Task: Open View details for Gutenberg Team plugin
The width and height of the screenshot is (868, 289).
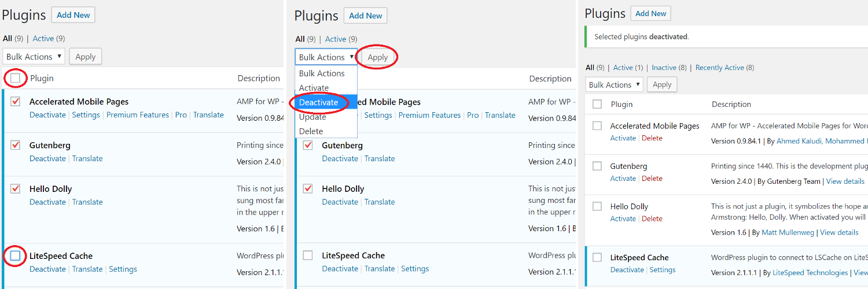Action: coord(845,181)
